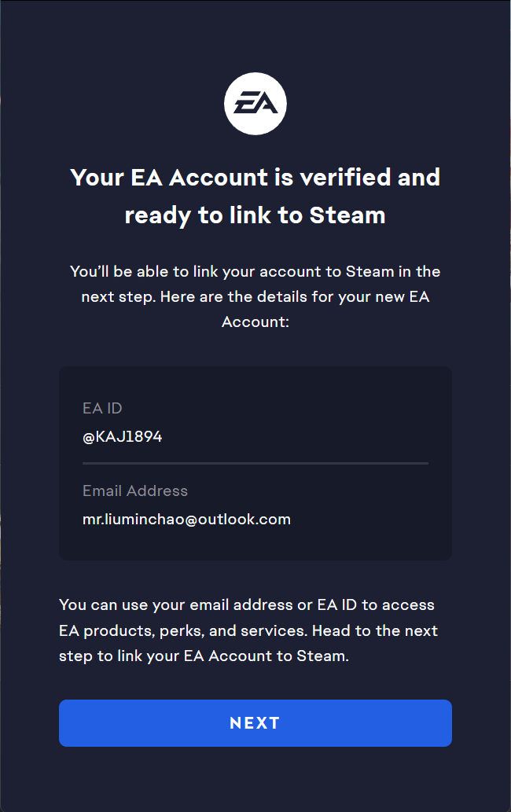
Task: Click the word "Account:" ending the intro
Action: pos(256,322)
